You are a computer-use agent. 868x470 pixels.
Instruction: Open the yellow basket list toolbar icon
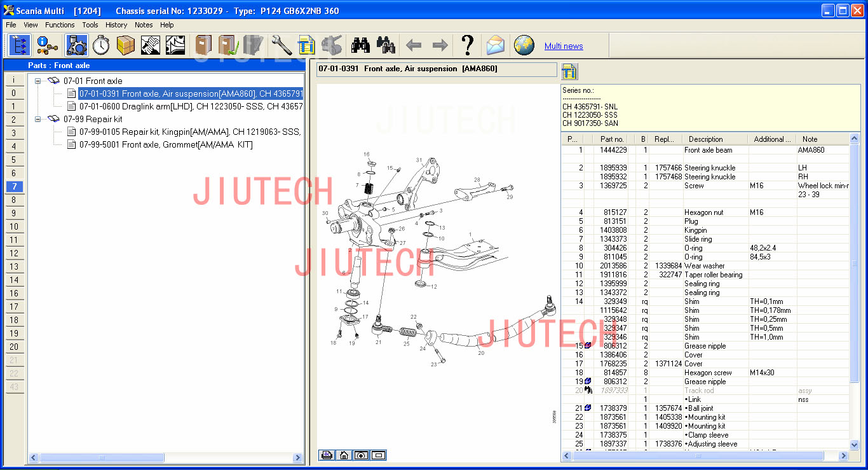[x=307, y=45]
